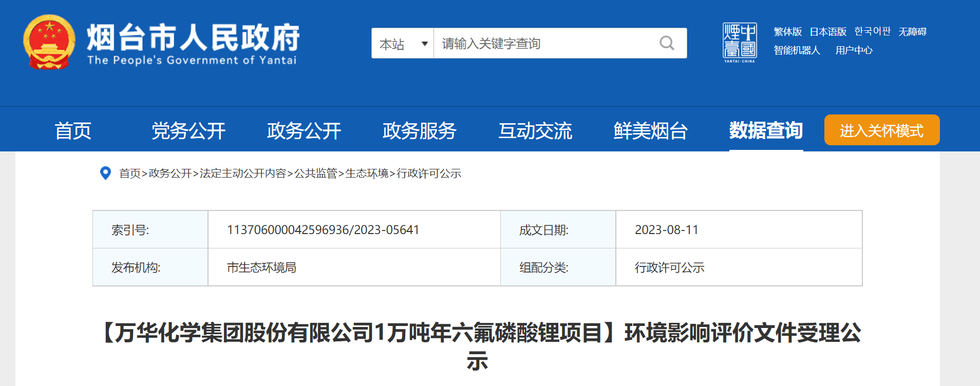
Task: Open 智能机器人 smart robot assistant
Action: 797,50
